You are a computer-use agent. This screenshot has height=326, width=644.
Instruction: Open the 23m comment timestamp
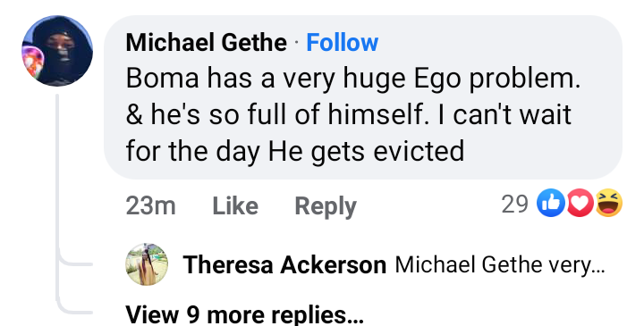point(151,205)
